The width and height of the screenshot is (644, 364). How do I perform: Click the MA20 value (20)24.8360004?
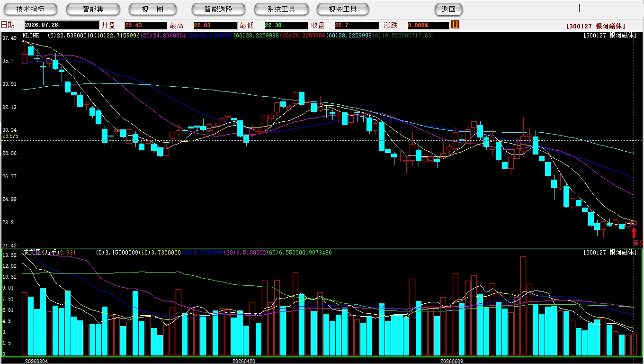(163, 36)
